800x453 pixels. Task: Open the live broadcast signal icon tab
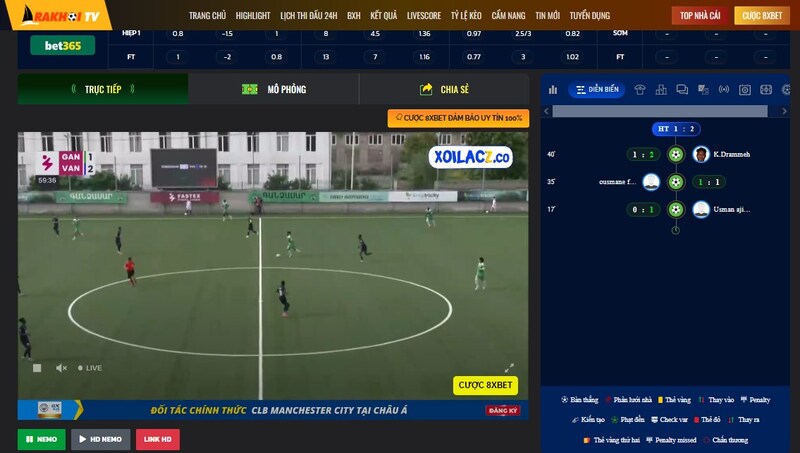pos(724,90)
